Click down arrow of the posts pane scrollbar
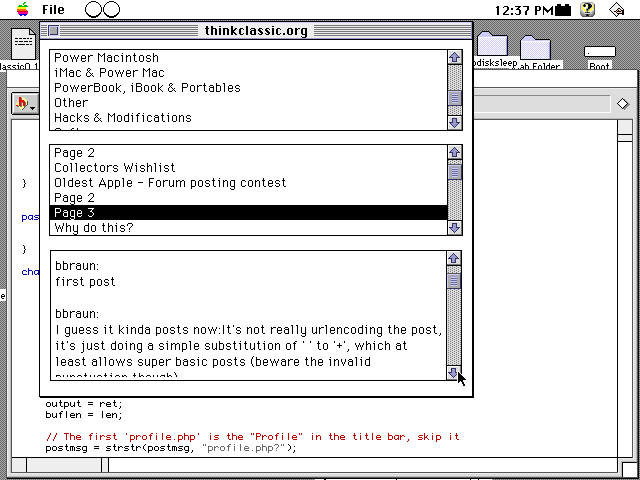The height and width of the screenshot is (480, 640). (x=454, y=373)
